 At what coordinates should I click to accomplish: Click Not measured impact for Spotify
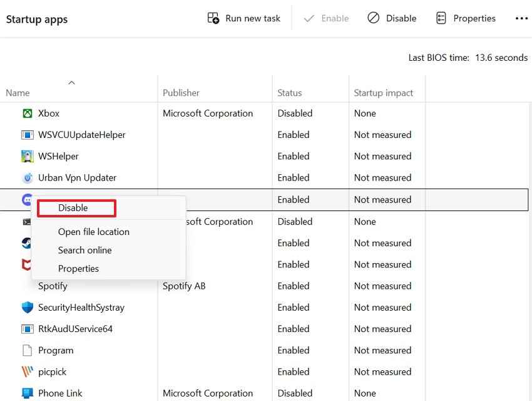pos(382,286)
